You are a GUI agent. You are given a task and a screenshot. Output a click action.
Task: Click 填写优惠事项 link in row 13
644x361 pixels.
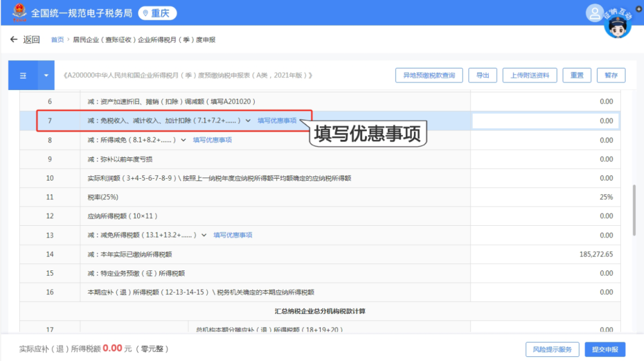coord(233,235)
